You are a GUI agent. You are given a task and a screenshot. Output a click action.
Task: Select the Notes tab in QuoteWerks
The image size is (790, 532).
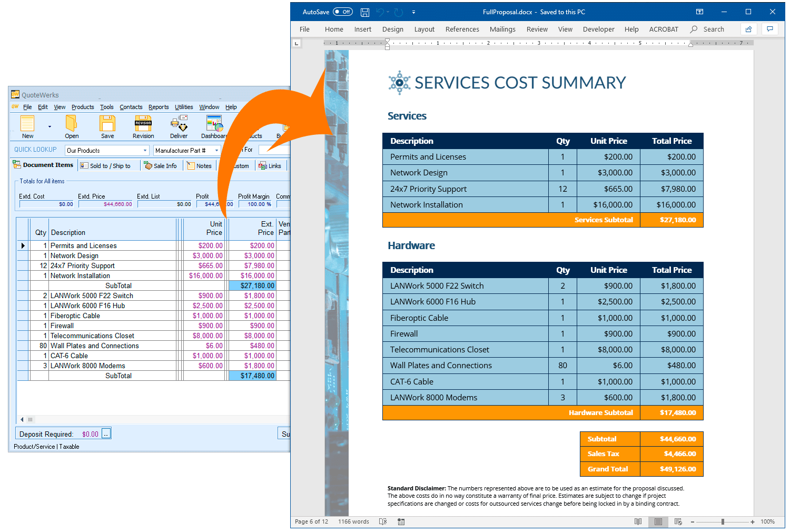[x=199, y=166]
